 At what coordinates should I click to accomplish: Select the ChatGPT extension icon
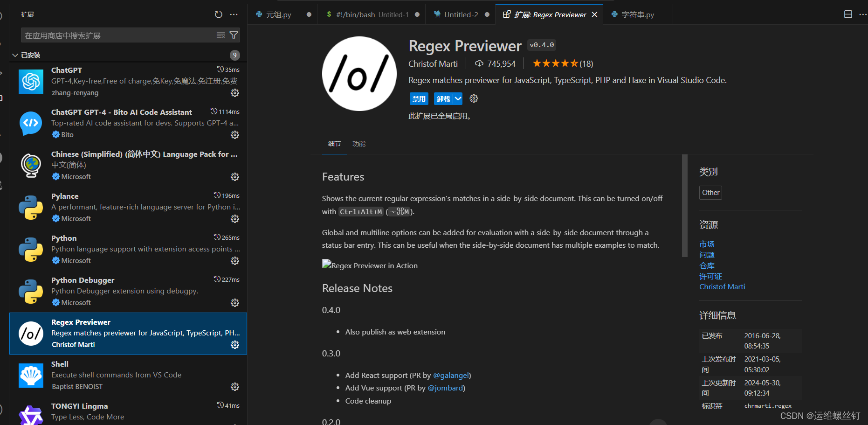point(31,81)
